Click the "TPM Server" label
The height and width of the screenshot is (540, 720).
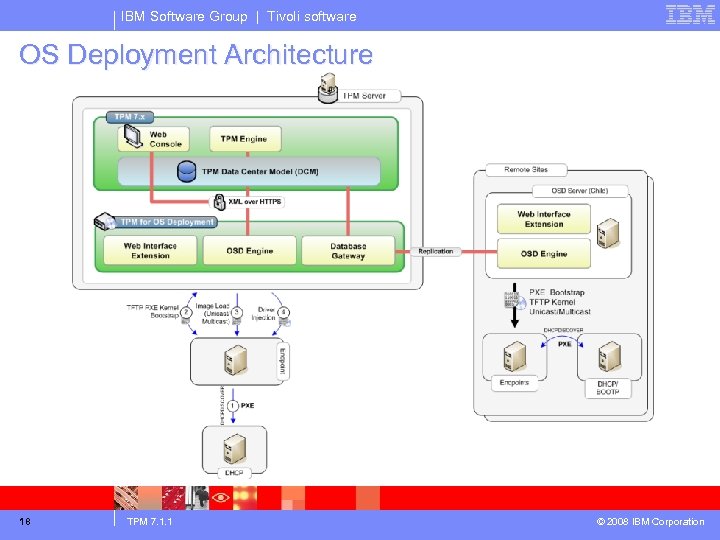coord(364,96)
